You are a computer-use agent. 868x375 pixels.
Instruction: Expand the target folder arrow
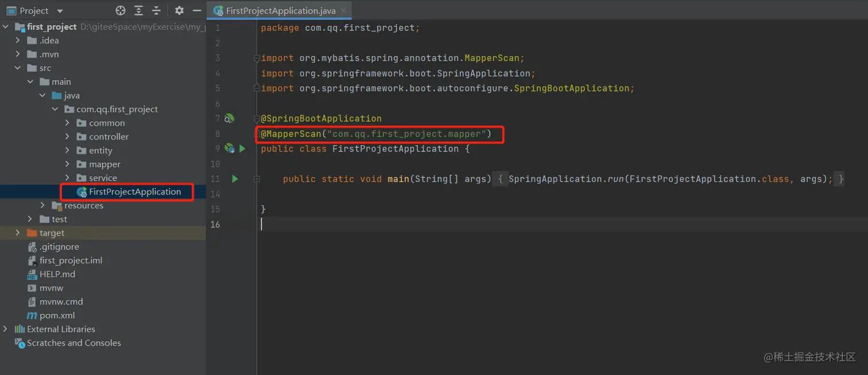pos(18,233)
